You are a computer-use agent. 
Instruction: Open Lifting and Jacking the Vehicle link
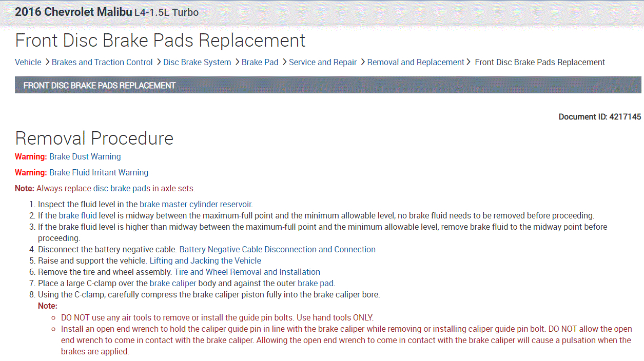(205, 261)
